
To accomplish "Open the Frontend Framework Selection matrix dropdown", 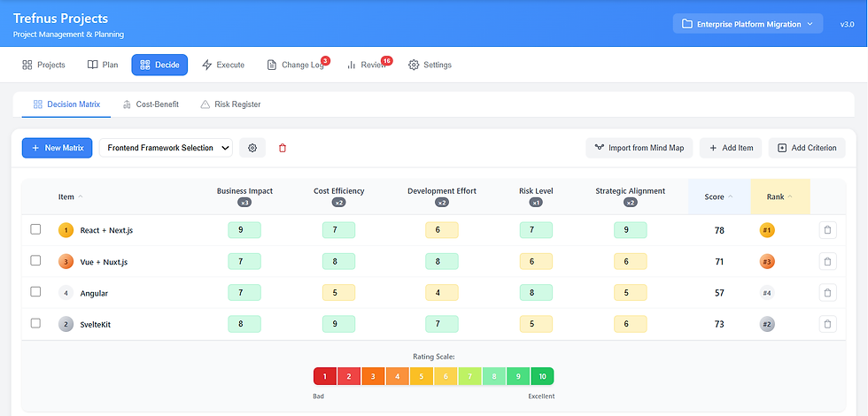I will coord(167,148).
